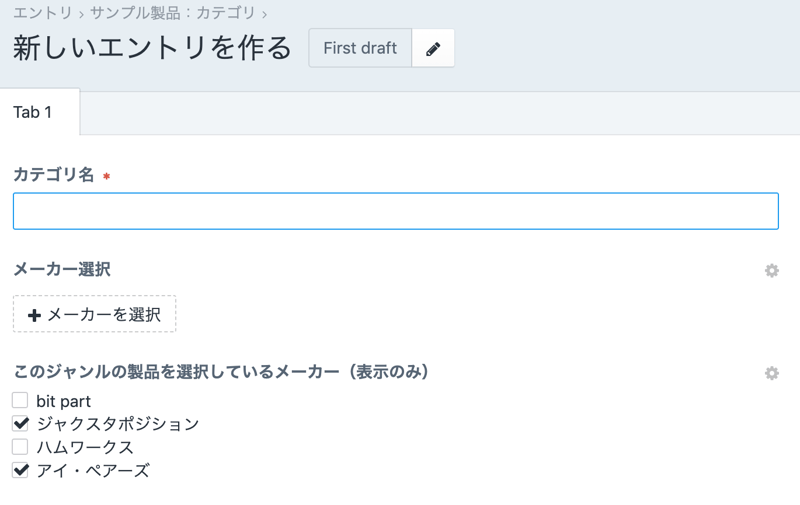Enable the ハムワークス checkbox
The width and height of the screenshot is (800, 505).
(20, 446)
